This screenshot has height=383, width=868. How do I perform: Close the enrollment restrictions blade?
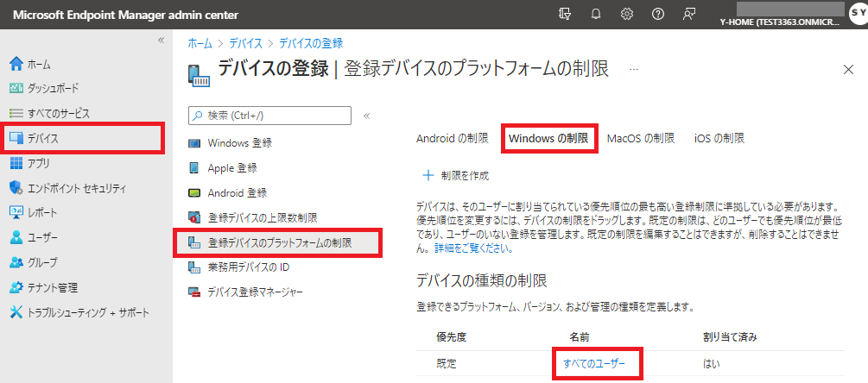pos(848,69)
